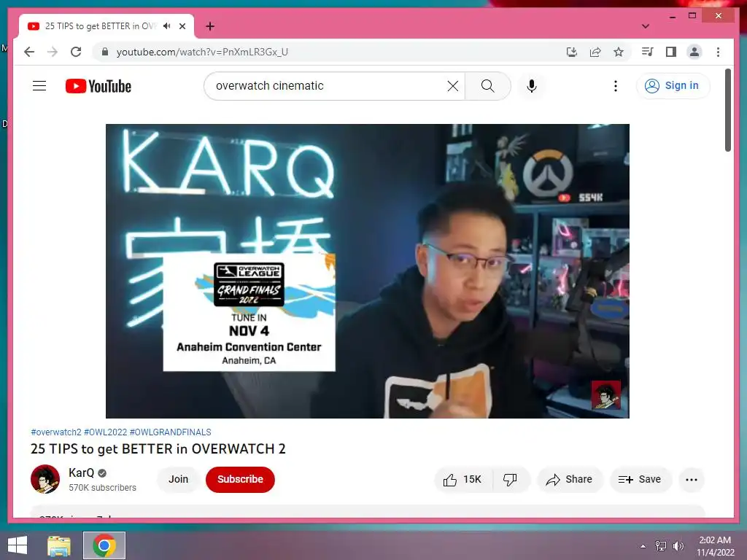The height and width of the screenshot is (560, 747).
Task: Click the channel watermark in the video
Action: click(606, 394)
